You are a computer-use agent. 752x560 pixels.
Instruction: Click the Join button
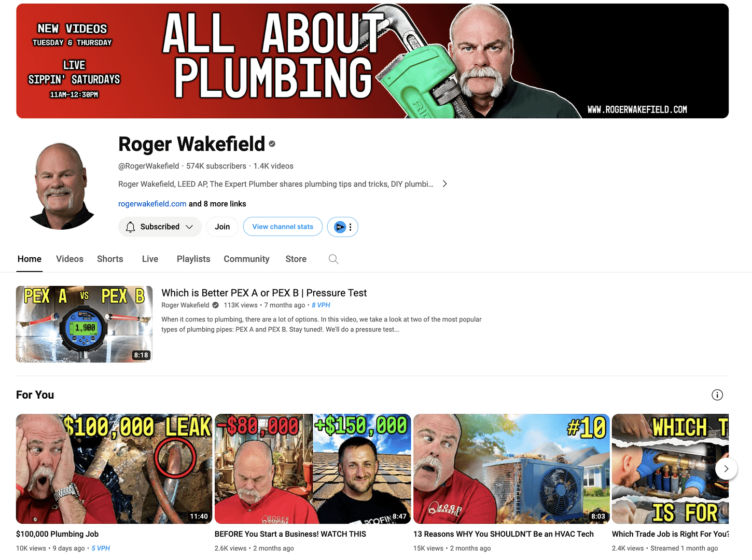(x=222, y=227)
